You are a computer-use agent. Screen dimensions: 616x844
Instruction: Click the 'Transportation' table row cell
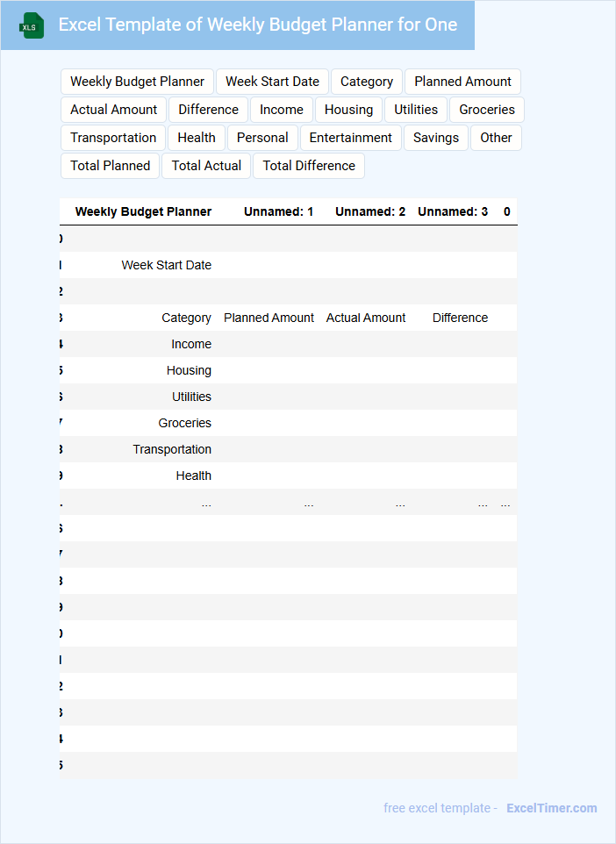[x=172, y=449]
